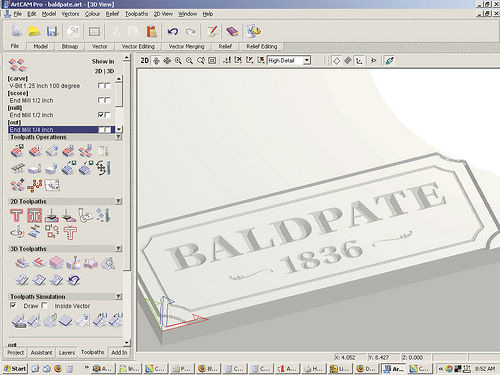Screen dimensions: 500x375
Task: Click the Save Toolpaths icon in Toolpath Operations
Action: tap(17, 151)
